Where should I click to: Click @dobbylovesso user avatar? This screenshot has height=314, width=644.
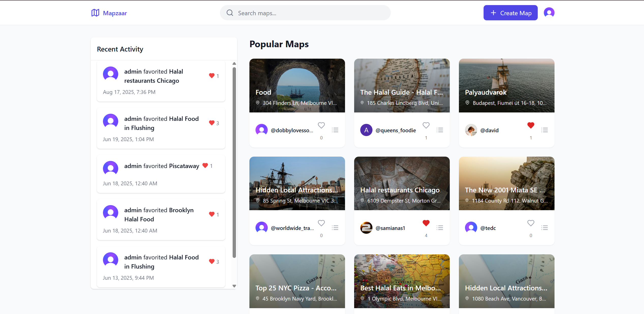262,130
